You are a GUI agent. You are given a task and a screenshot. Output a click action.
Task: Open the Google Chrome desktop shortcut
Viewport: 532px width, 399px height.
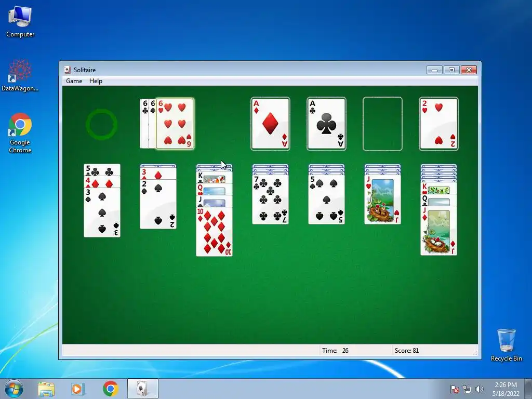pyautogui.click(x=20, y=133)
